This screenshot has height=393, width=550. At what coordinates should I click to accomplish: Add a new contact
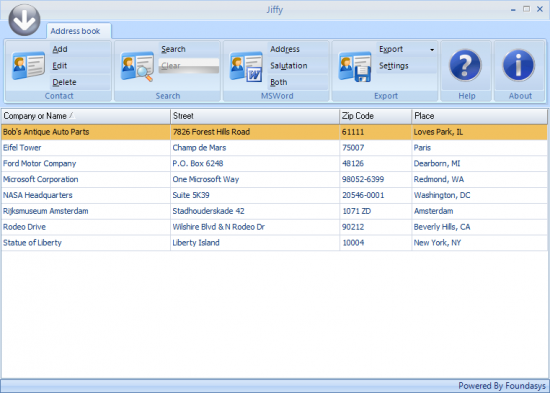[80, 49]
